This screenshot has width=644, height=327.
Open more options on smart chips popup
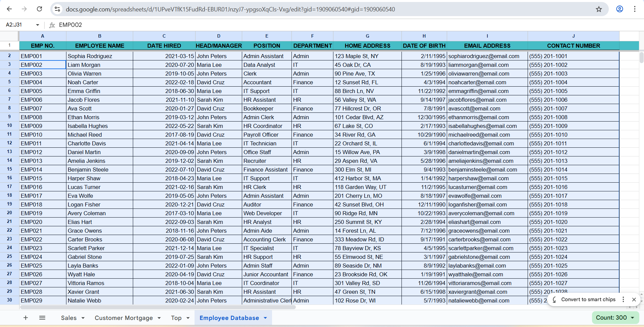click(624, 299)
